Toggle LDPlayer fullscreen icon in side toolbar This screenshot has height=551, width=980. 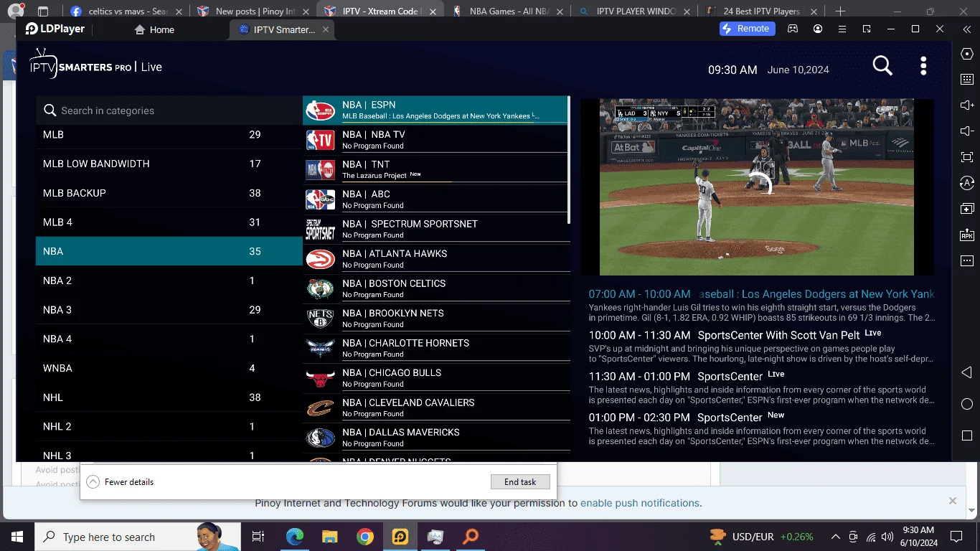pyautogui.click(x=966, y=157)
